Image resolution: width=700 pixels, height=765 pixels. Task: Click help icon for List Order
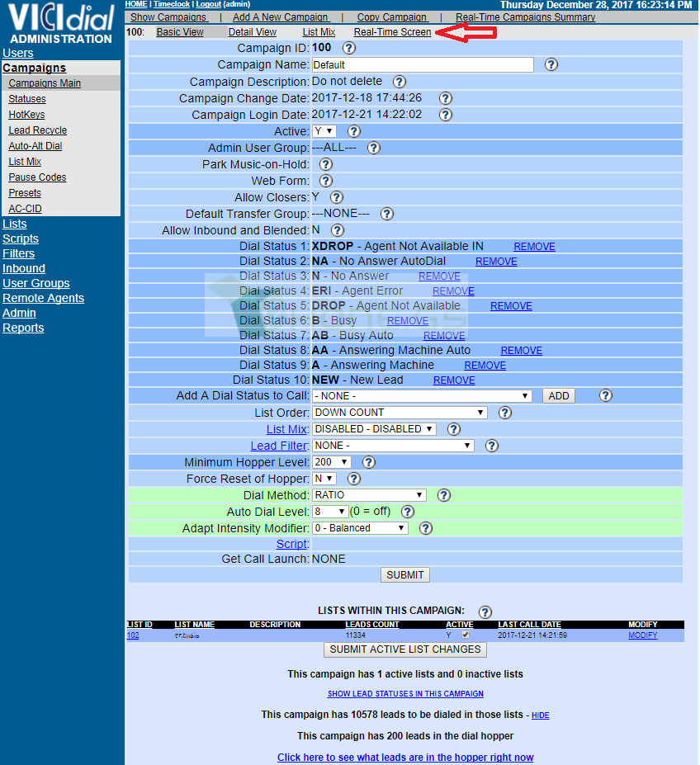pyautogui.click(x=504, y=413)
